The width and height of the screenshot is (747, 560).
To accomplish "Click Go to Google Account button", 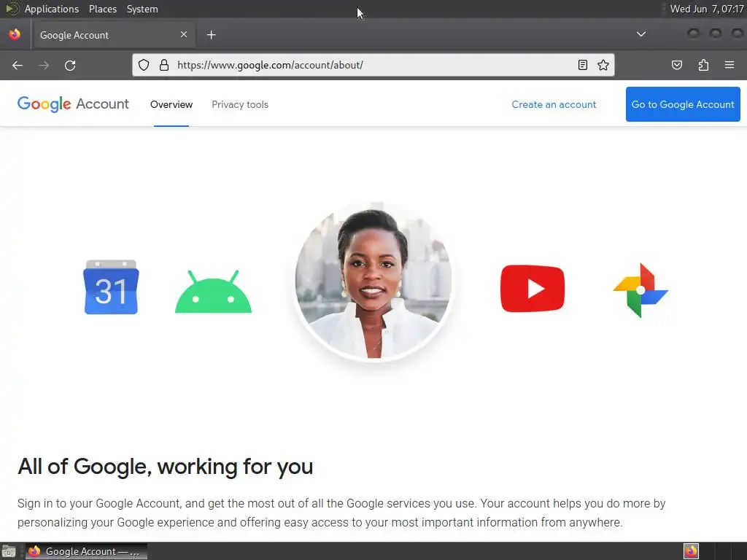I will point(683,104).
